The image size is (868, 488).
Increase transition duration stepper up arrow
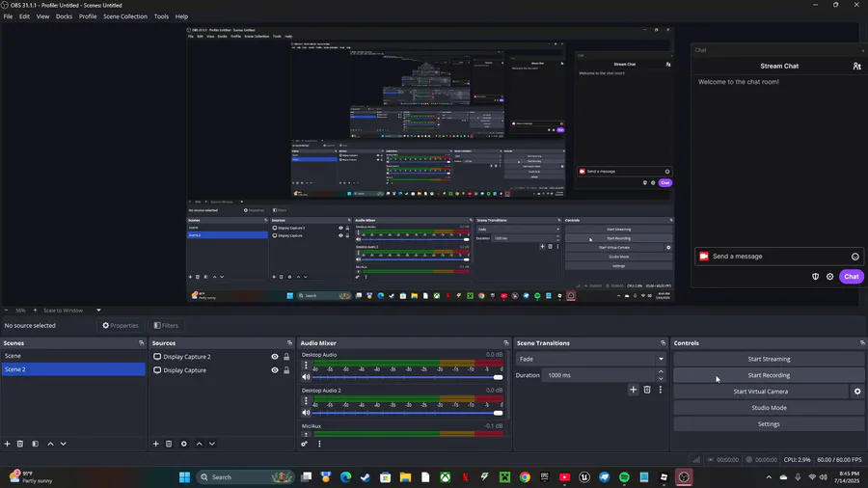click(x=661, y=372)
